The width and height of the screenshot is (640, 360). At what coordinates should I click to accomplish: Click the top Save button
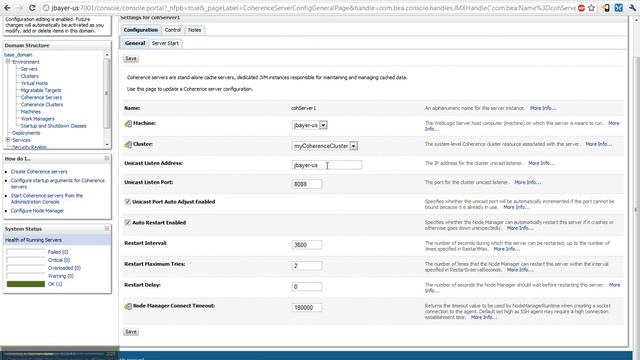(x=131, y=58)
